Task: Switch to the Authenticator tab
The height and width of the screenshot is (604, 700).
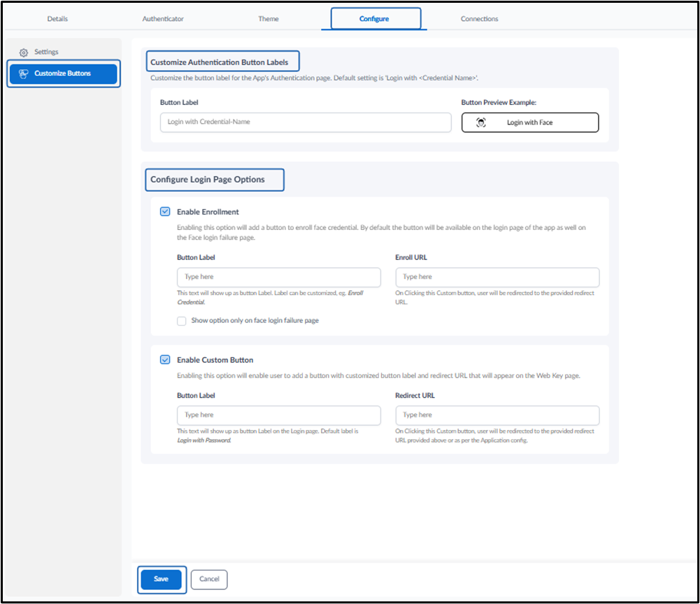Action: pos(163,19)
